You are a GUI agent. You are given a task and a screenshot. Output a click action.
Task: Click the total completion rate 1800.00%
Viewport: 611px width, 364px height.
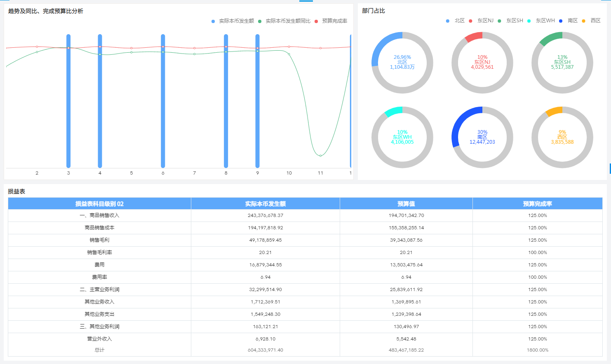[538, 350]
